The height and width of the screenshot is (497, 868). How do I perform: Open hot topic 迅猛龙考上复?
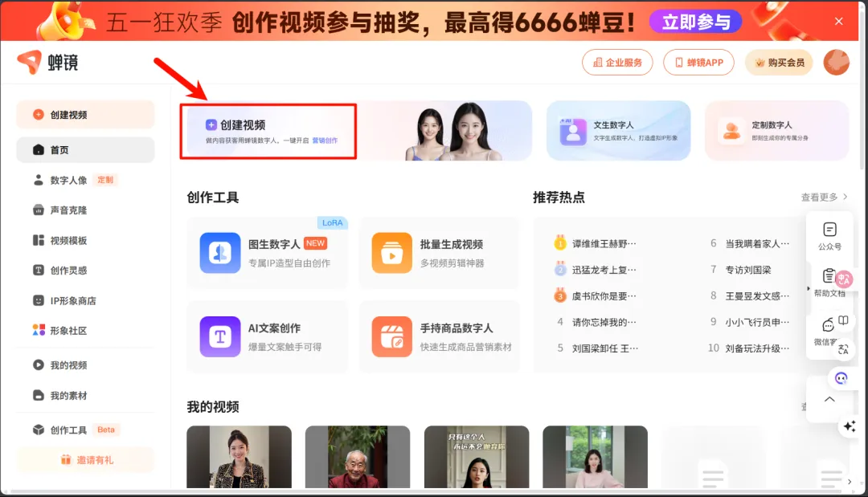click(604, 270)
